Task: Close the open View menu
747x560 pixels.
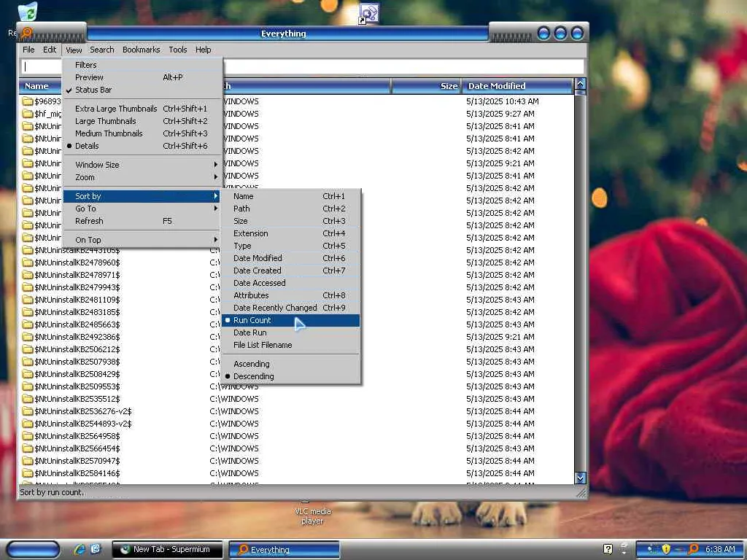Action: 74,50
